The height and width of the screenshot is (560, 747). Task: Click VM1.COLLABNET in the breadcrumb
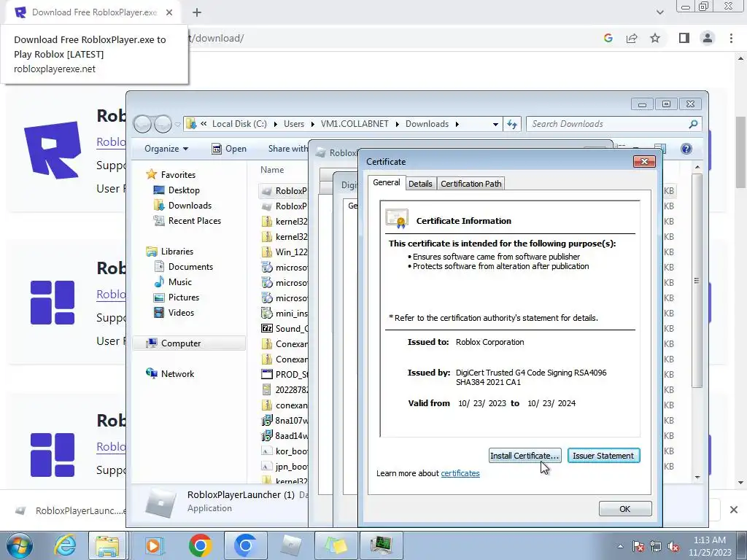pyautogui.click(x=355, y=124)
